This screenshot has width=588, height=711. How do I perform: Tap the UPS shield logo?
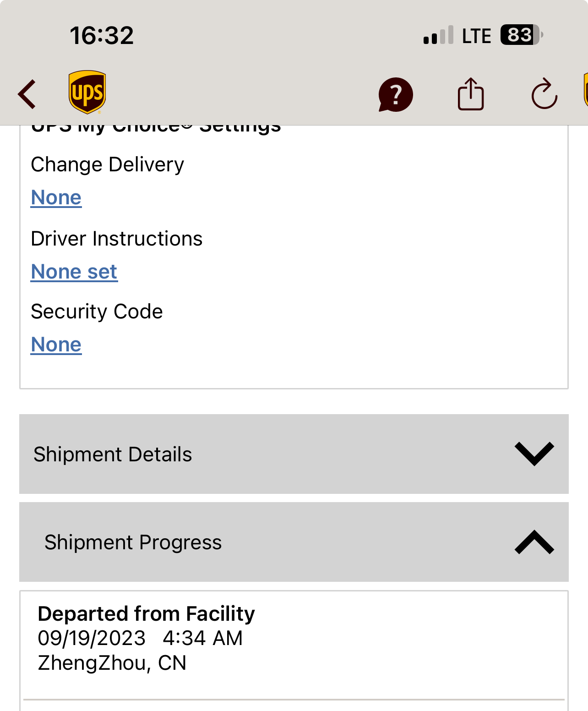coord(87,92)
